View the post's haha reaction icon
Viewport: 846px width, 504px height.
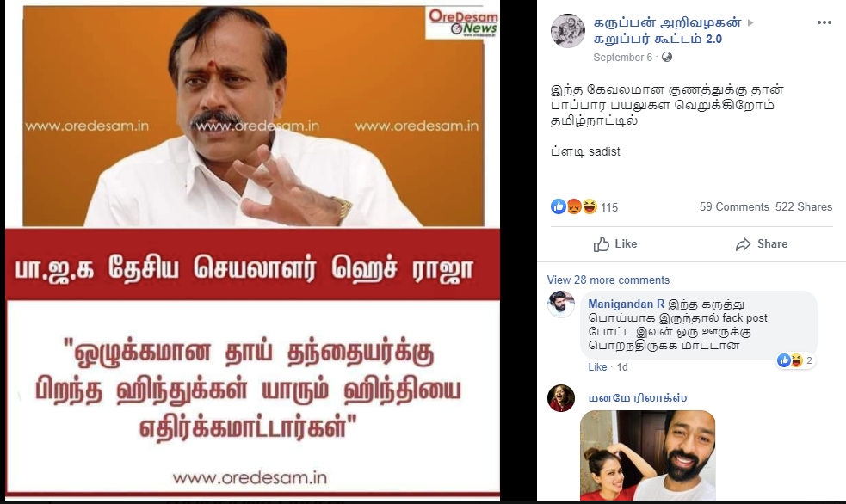[x=590, y=206]
